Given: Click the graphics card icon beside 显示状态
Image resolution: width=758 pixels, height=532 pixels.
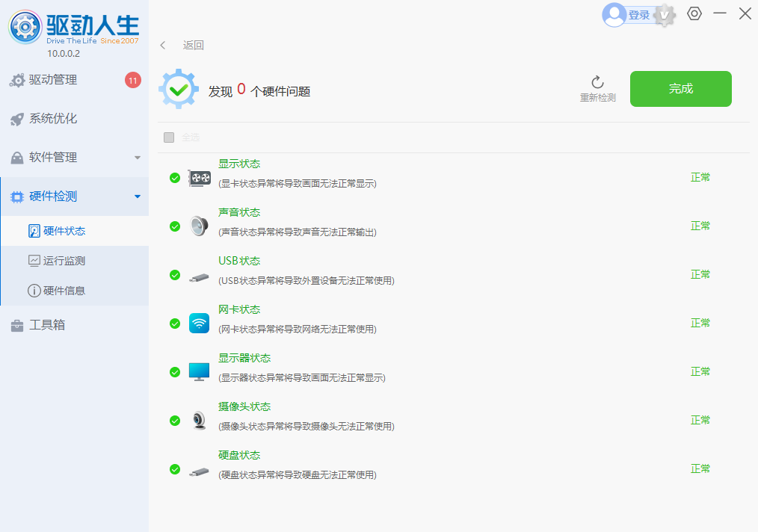Looking at the screenshot, I should point(198,178).
